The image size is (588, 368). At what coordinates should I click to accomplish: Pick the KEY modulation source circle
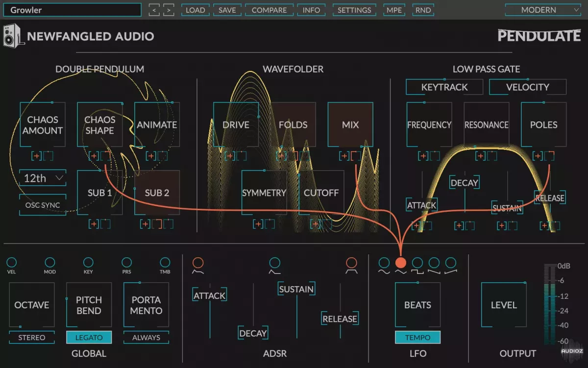(x=88, y=263)
